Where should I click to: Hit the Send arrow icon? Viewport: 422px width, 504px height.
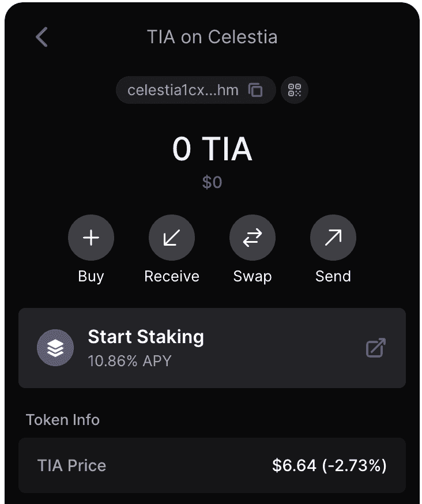(x=333, y=238)
